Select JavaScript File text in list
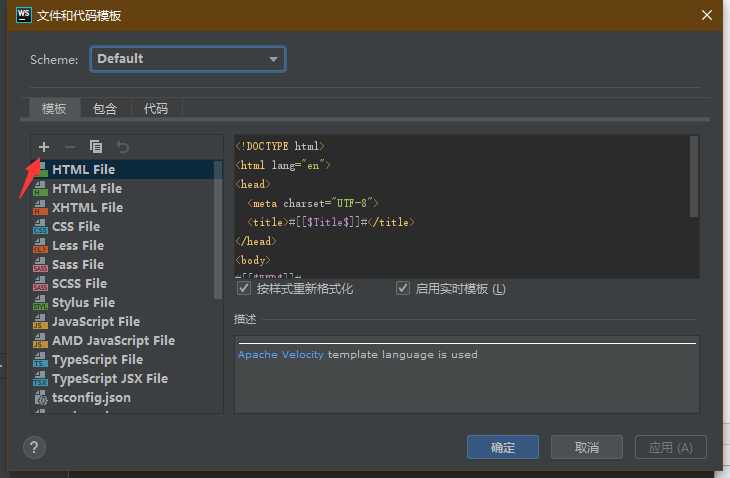 (x=96, y=322)
